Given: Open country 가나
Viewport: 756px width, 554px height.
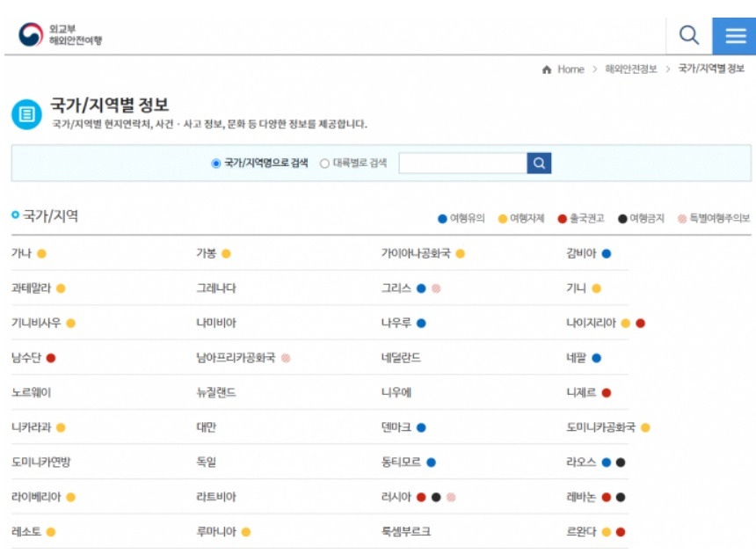Looking at the screenshot, I should pos(21,253).
